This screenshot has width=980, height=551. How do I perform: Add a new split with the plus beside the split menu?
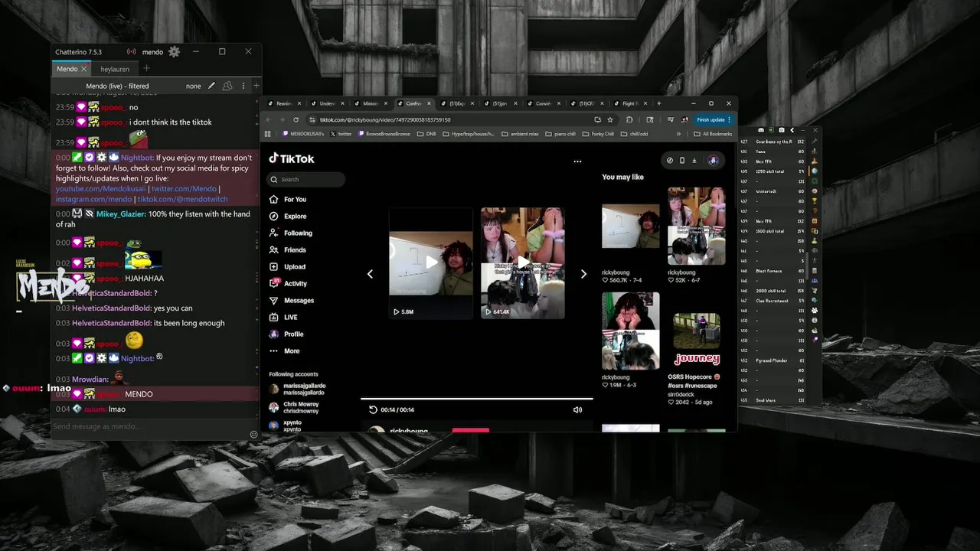pyautogui.click(x=256, y=86)
